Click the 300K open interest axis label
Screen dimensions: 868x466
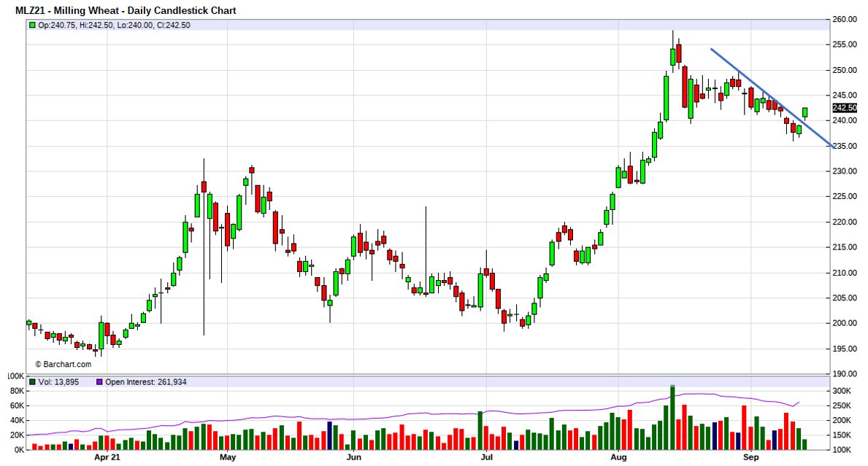click(844, 392)
